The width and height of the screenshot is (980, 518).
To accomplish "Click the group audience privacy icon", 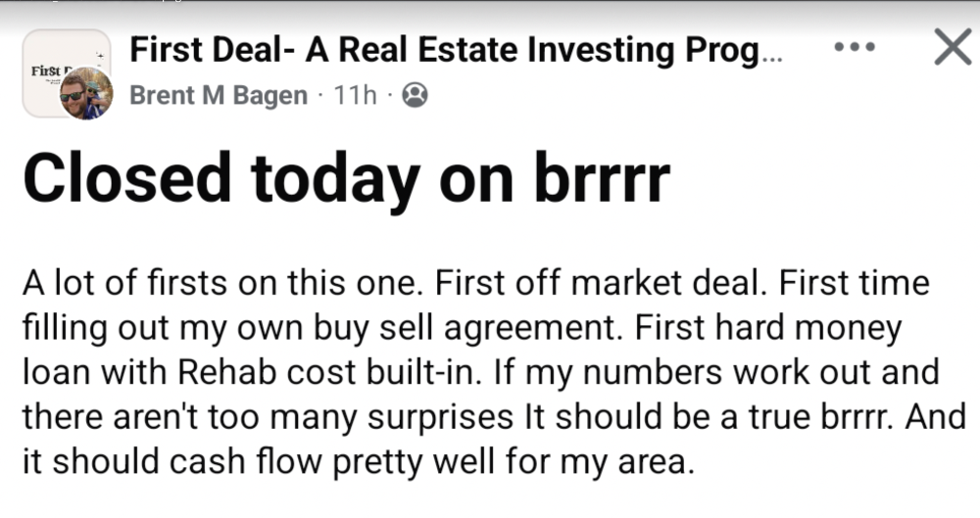I will tap(416, 95).
